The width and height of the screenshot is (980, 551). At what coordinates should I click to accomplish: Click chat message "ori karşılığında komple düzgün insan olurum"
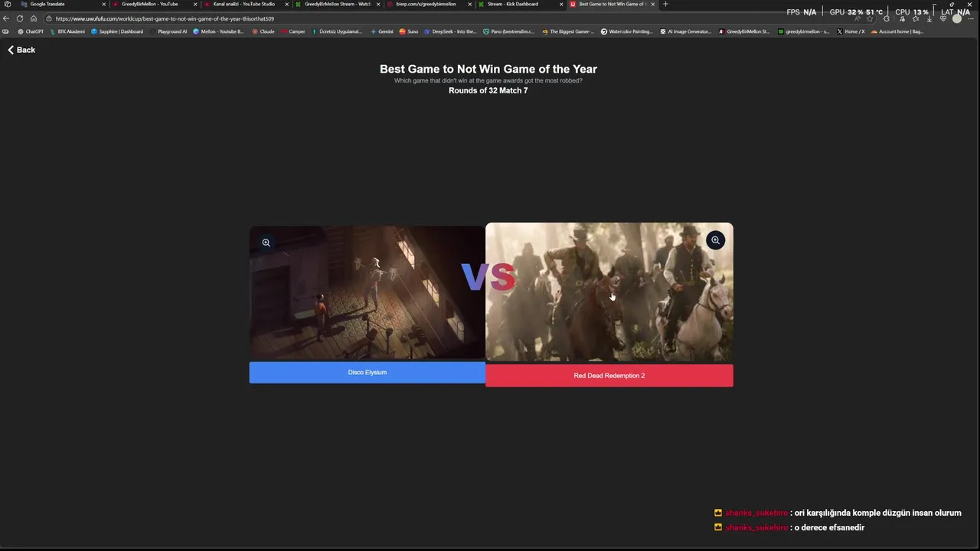pyautogui.click(x=877, y=514)
